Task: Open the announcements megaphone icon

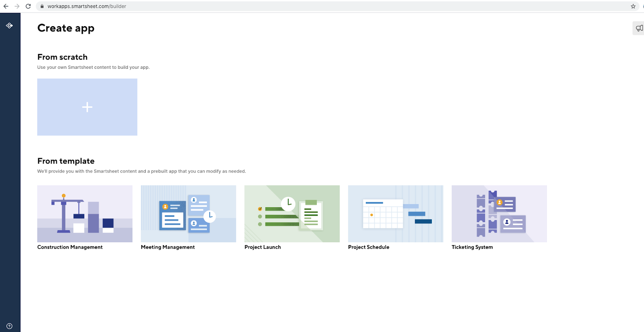Action: tap(639, 28)
